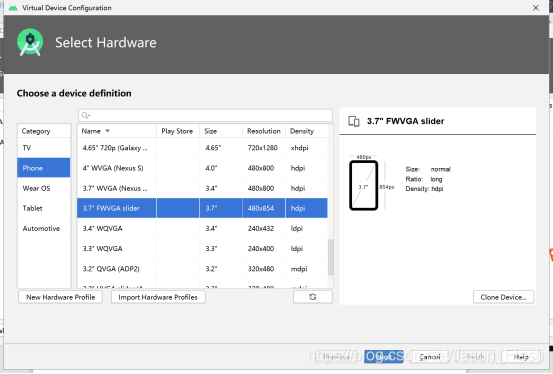The width and height of the screenshot is (553, 374).
Task: Click Resolution column header
Action: (264, 131)
